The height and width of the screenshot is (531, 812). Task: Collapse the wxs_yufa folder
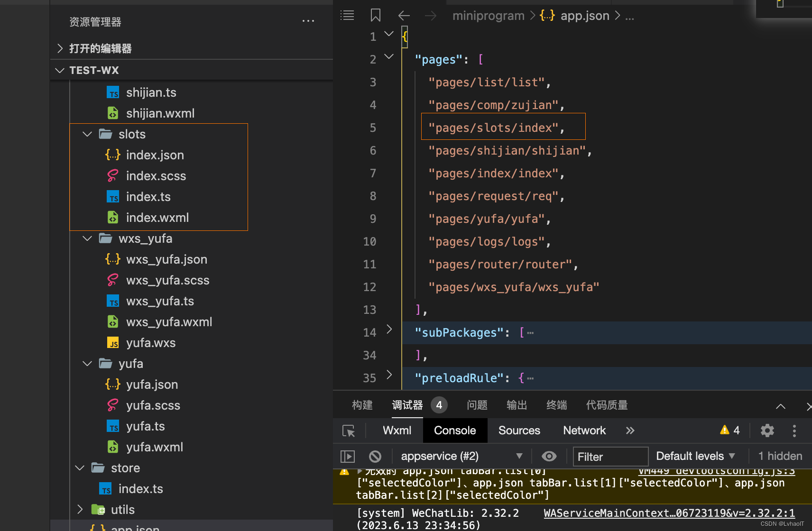87,238
